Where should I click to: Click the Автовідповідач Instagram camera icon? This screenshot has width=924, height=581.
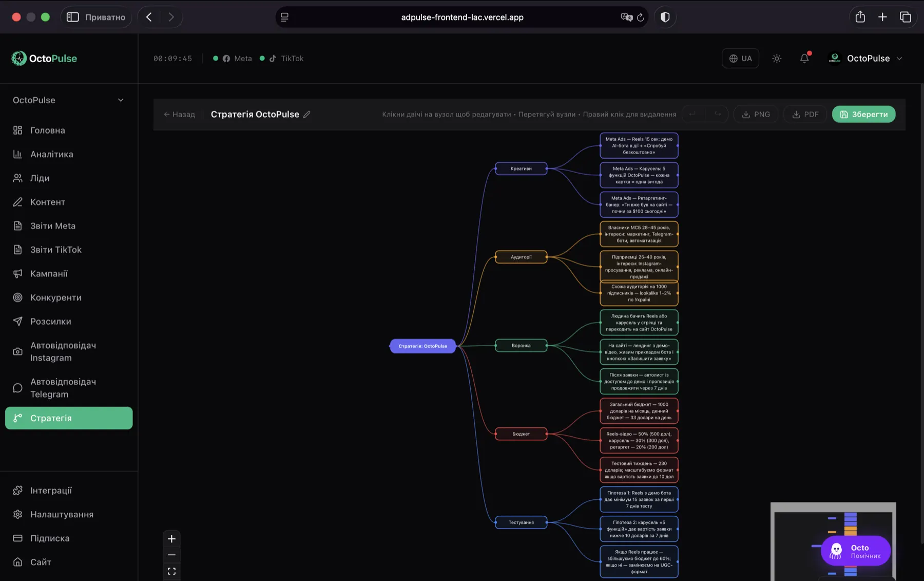coord(17,352)
